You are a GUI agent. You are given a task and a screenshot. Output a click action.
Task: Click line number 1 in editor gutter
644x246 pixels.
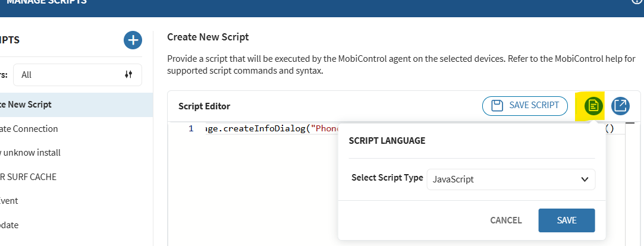click(191, 128)
